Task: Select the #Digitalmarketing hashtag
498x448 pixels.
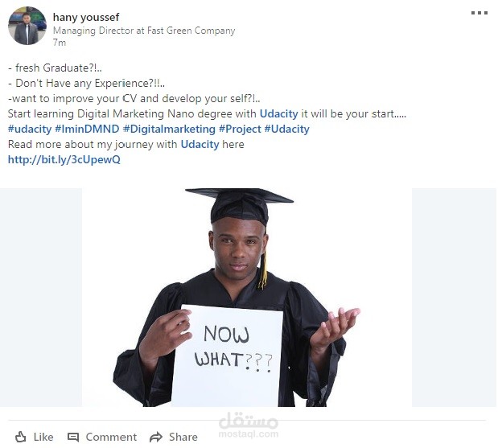Action: point(169,129)
